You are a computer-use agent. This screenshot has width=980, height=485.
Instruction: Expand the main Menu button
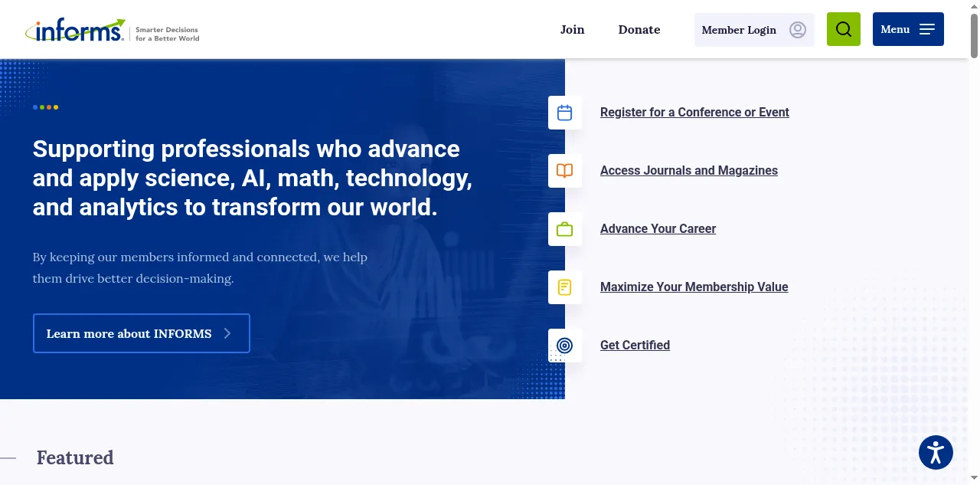coord(908,29)
